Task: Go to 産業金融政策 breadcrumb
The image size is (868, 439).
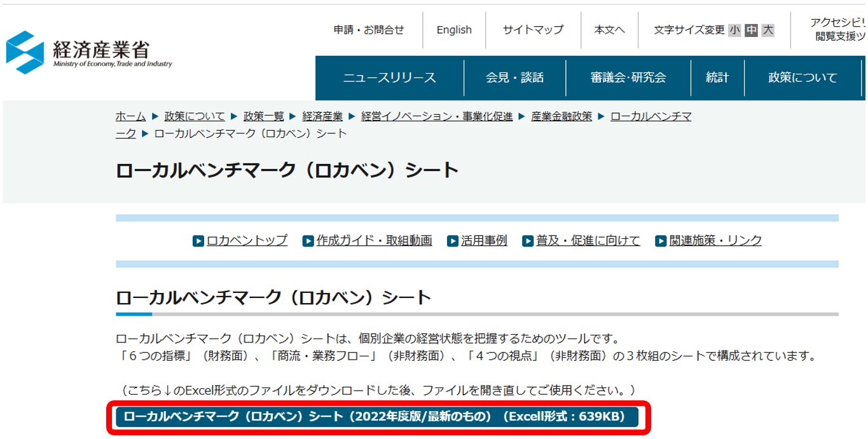Action: [x=561, y=116]
